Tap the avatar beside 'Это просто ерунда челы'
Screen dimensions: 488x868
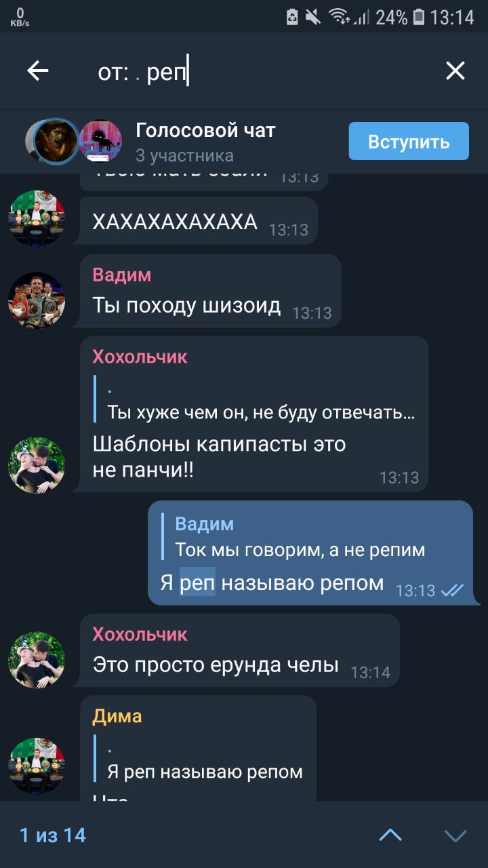click(37, 659)
